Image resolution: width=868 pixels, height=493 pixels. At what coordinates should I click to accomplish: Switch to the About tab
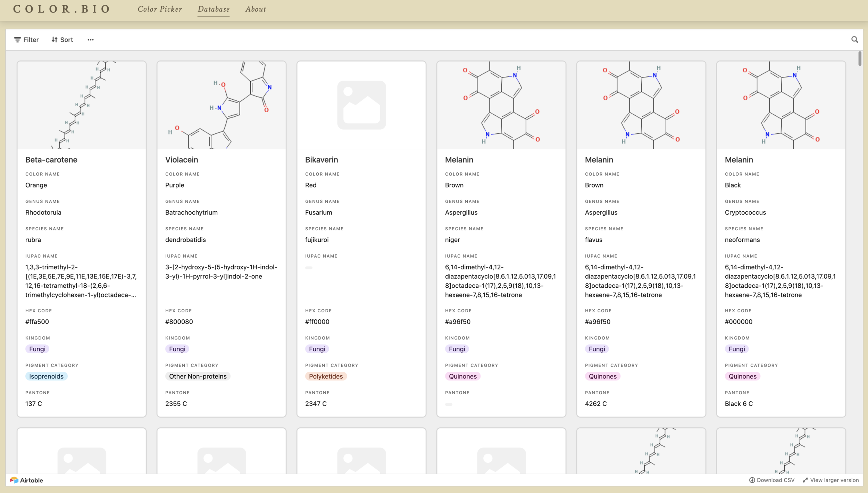pos(256,9)
